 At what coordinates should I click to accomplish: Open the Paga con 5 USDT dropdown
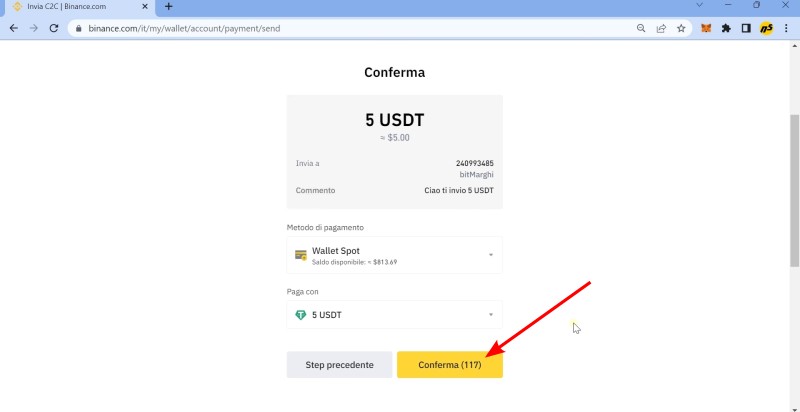(394, 315)
